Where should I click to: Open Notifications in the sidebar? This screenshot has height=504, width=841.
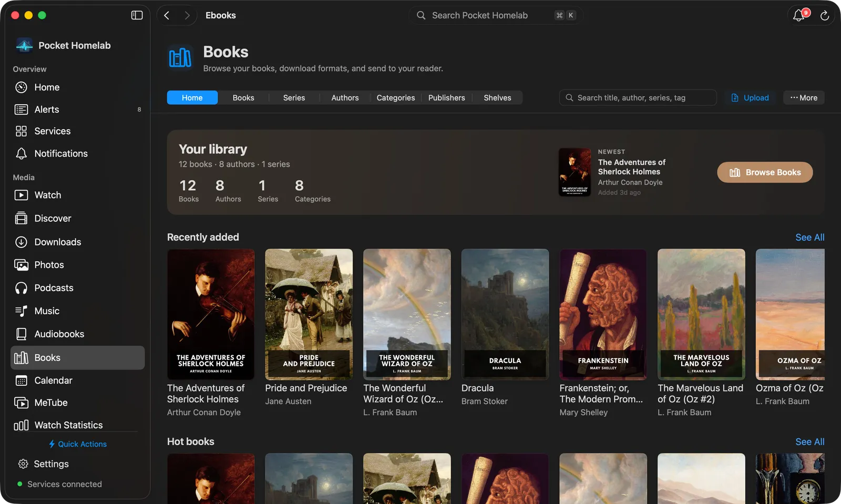click(x=77, y=153)
